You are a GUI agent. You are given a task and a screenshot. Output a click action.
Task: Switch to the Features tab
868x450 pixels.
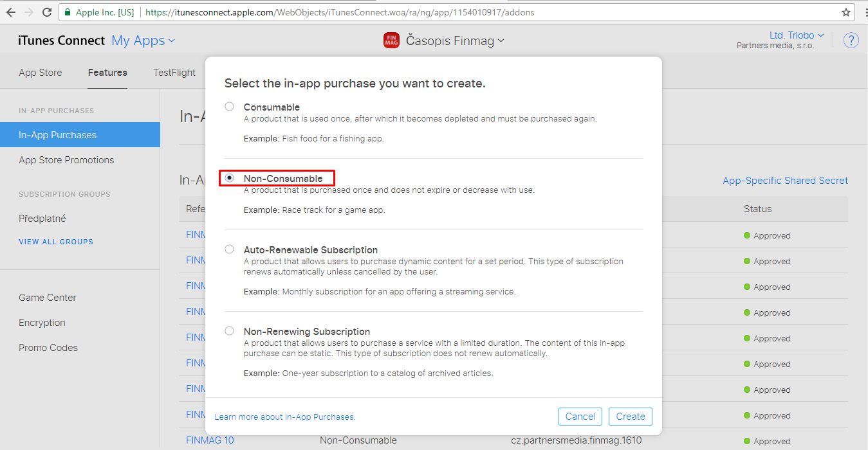click(107, 73)
